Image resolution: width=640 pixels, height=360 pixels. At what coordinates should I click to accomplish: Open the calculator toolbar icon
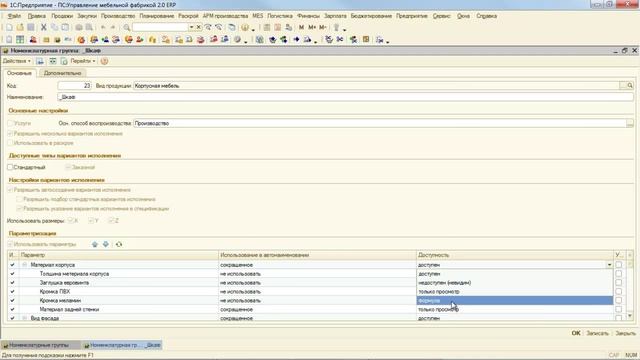(x=267, y=27)
